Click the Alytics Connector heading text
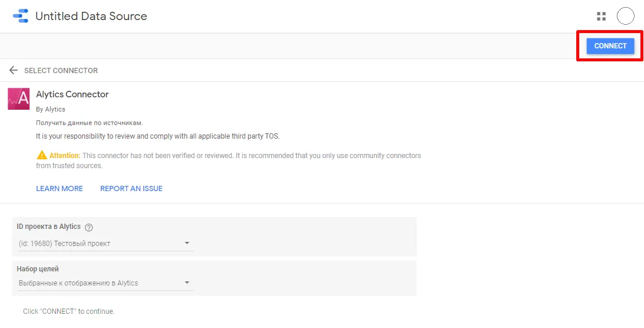 click(72, 94)
